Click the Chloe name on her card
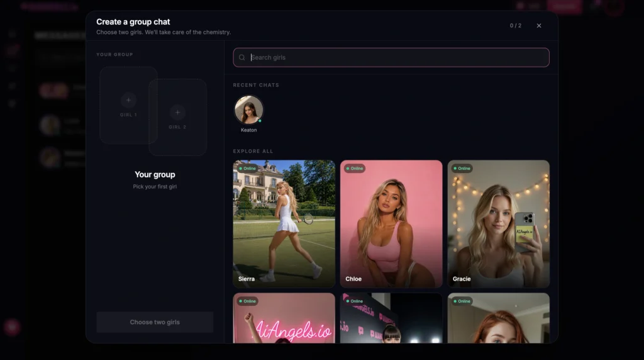Viewport: 644px width, 360px height. click(353, 279)
